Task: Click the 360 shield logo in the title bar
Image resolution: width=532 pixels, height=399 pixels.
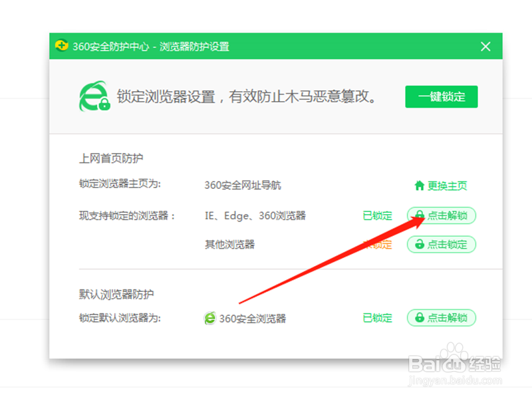Action: [x=62, y=45]
